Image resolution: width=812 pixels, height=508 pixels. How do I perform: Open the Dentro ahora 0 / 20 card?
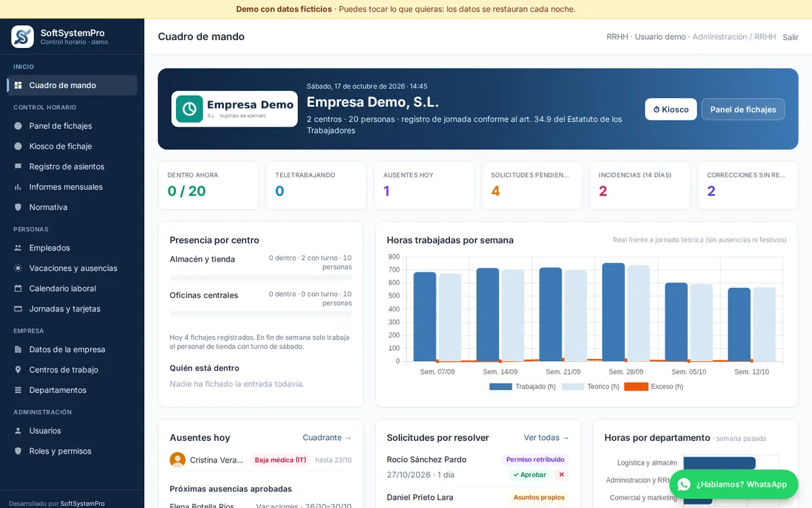pyautogui.click(x=208, y=185)
